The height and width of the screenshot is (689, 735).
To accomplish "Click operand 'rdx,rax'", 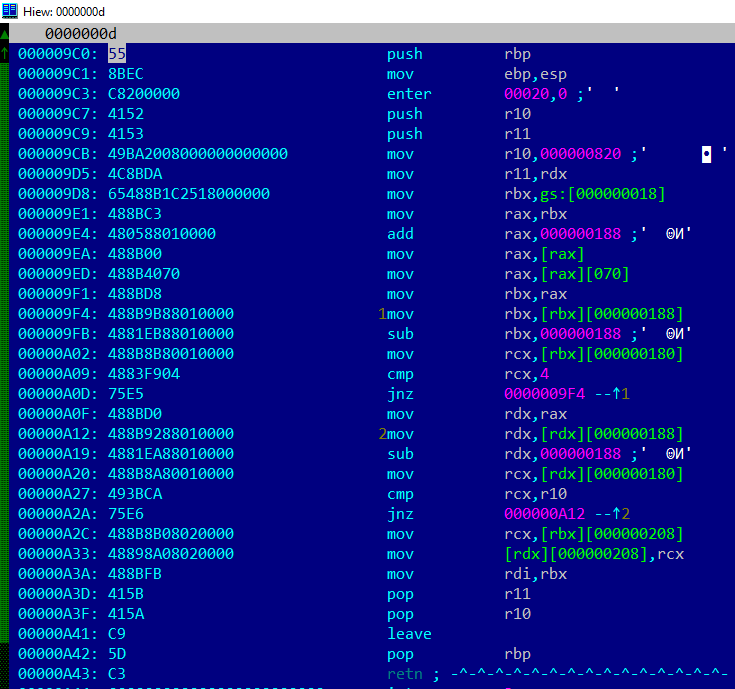I will click(535, 414).
